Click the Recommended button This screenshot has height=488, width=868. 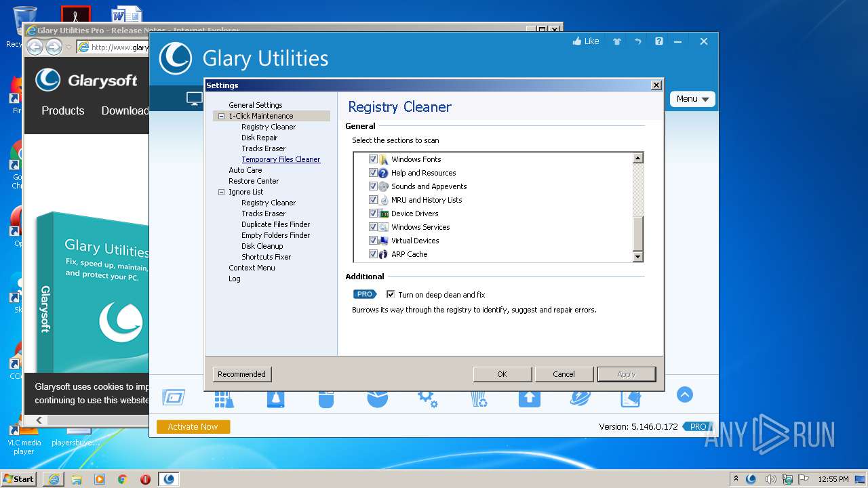point(242,374)
